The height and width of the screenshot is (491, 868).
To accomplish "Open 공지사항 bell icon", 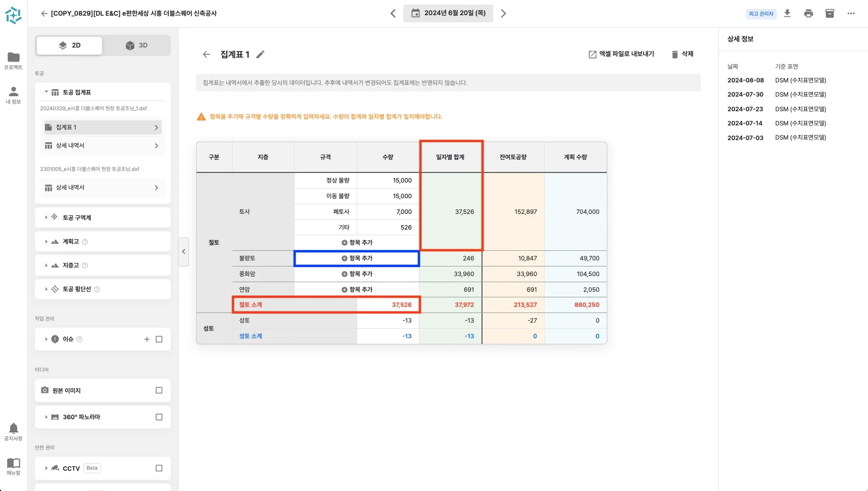I will click(x=14, y=428).
